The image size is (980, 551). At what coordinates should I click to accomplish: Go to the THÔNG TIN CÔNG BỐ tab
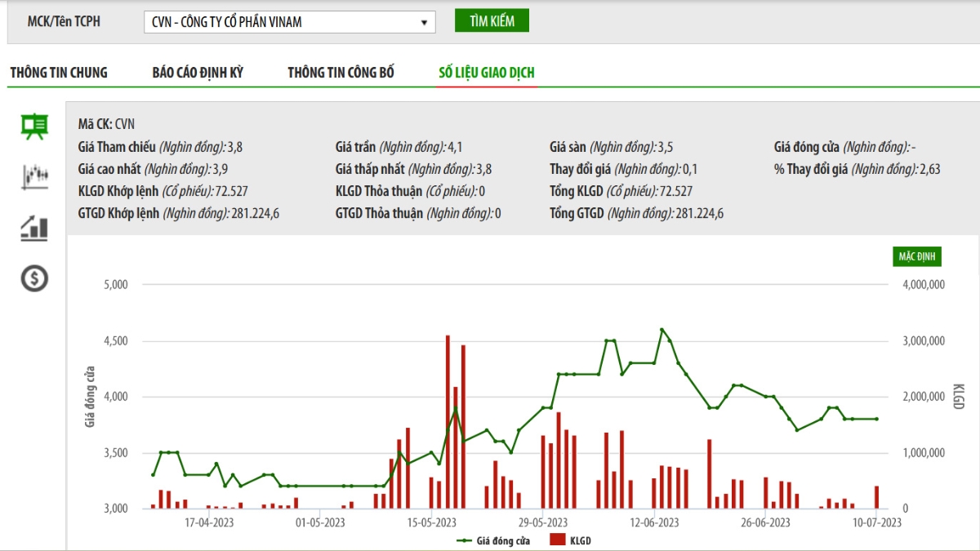pyautogui.click(x=341, y=73)
